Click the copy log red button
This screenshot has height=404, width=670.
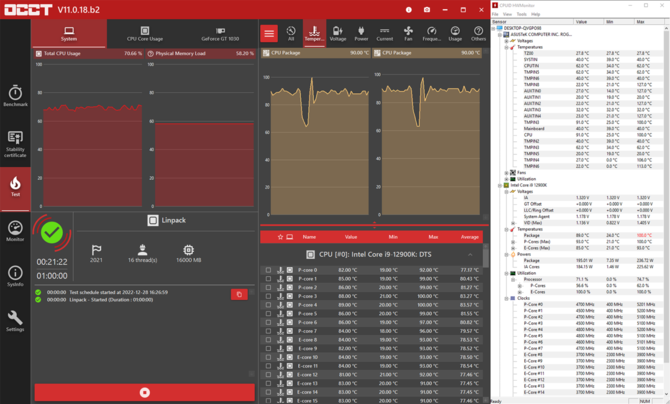click(239, 294)
